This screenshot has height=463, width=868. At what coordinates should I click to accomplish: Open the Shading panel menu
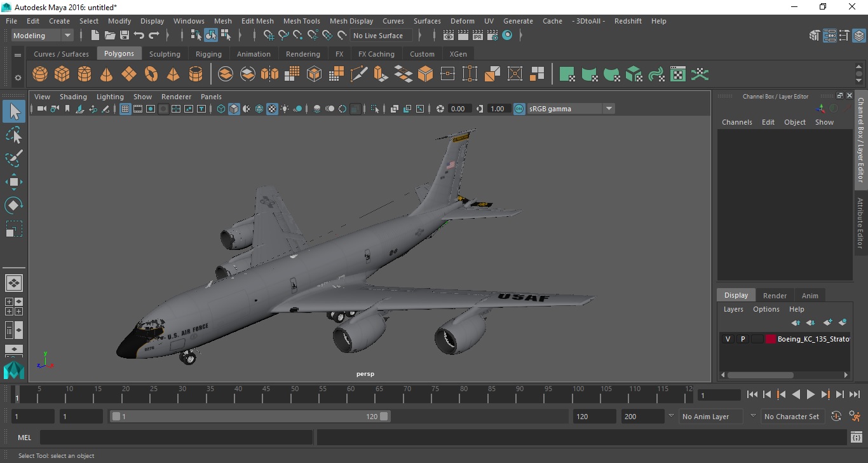tap(73, 97)
